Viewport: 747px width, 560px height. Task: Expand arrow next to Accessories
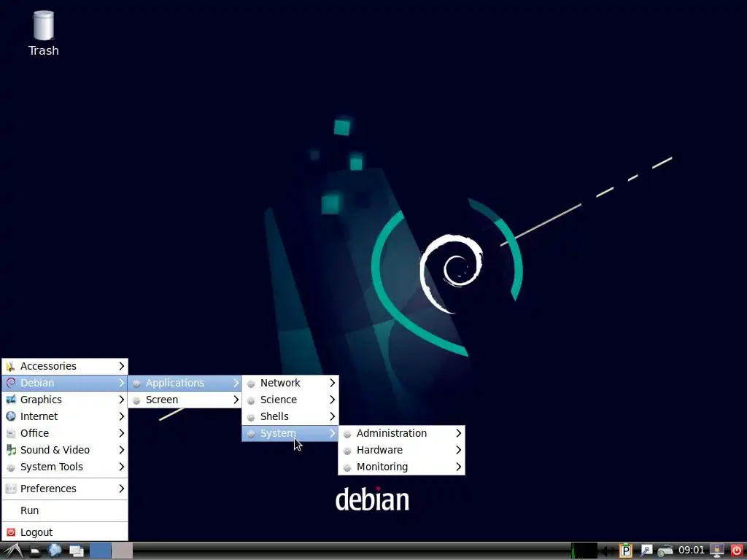(122, 366)
